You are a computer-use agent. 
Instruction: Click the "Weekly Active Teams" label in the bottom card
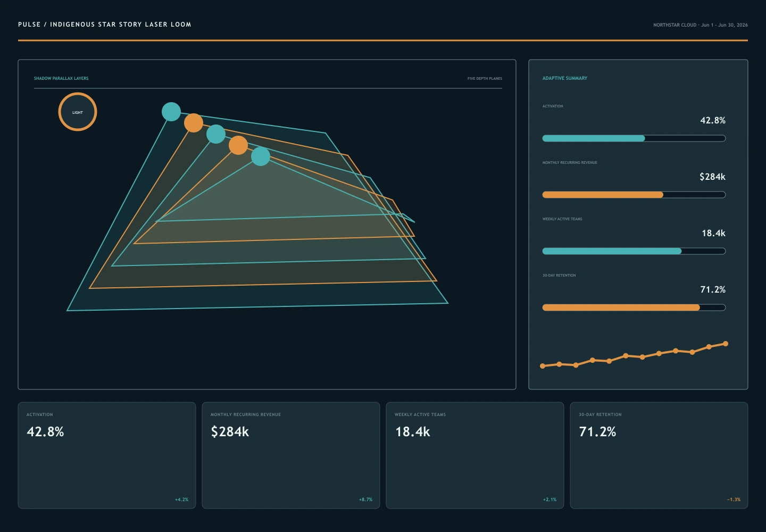(420, 414)
